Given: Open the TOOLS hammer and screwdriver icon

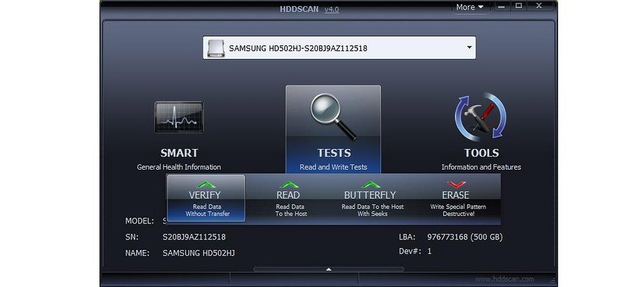Looking at the screenshot, I should 480,117.
